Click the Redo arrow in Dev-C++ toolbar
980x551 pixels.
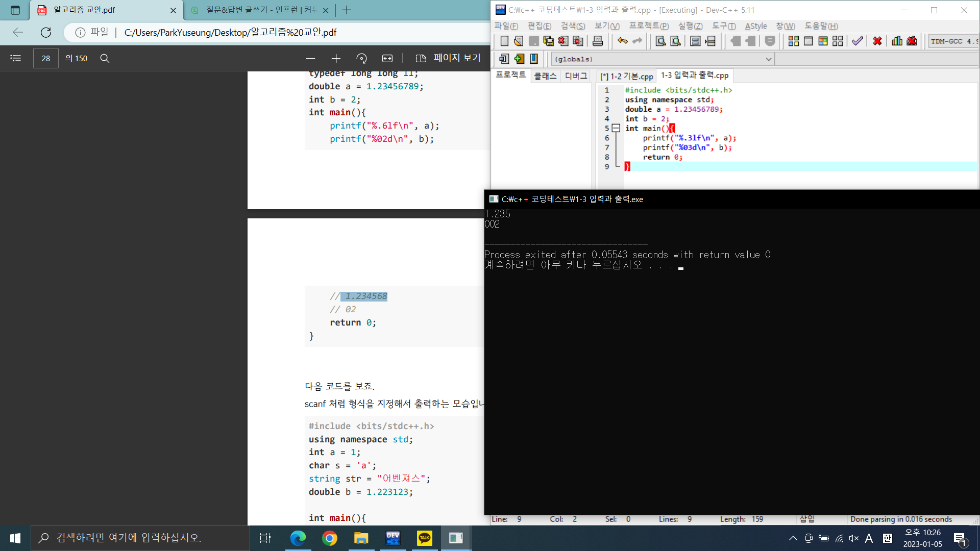pyautogui.click(x=637, y=41)
